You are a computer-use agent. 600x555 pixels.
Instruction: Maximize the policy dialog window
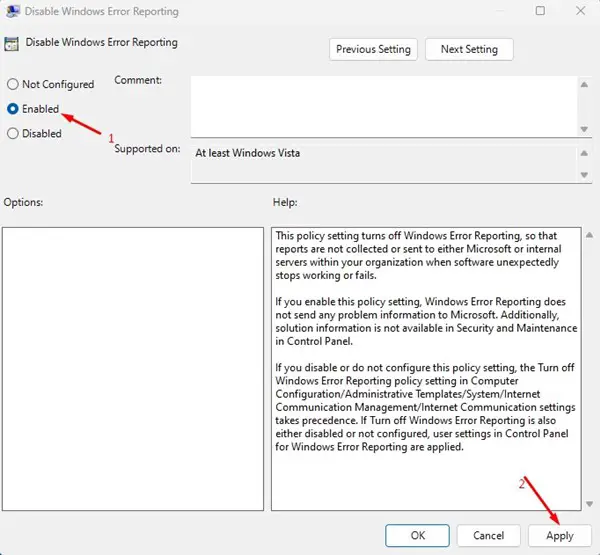(540, 11)
